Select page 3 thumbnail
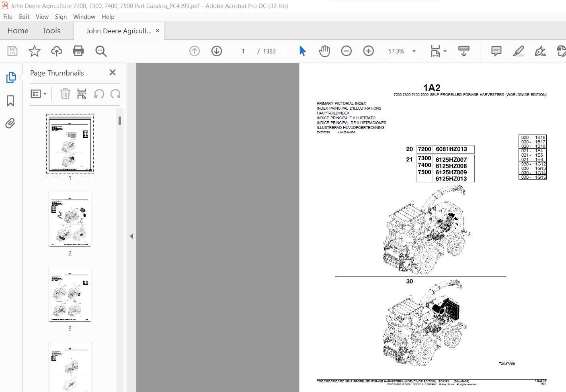Image resolution: width=566 pixels, height=392 pixels. pyautogui.click(x=70, y=294)
